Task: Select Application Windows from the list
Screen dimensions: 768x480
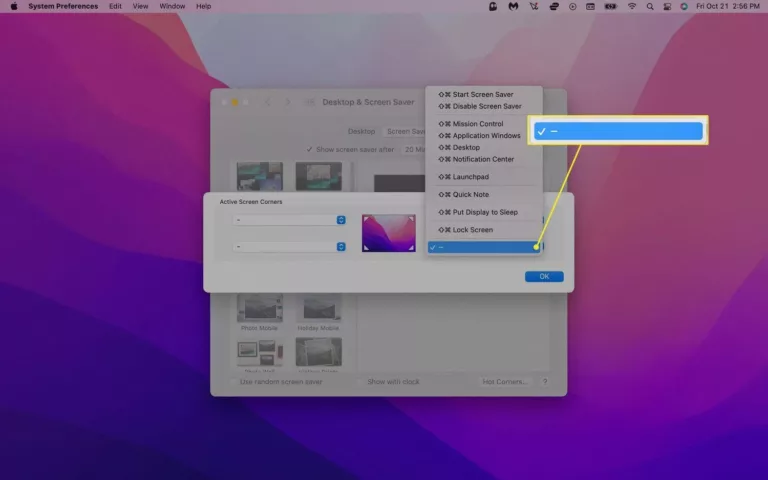Action: [484, 136]
